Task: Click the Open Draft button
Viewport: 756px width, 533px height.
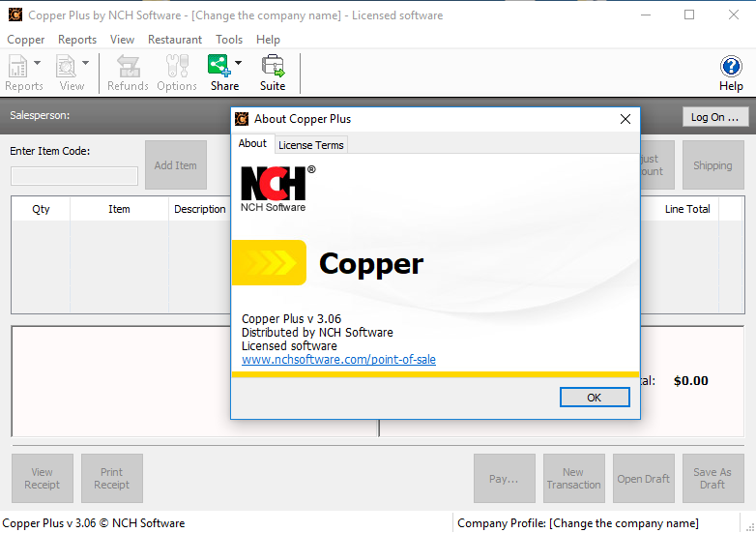Action: (644, 479)
